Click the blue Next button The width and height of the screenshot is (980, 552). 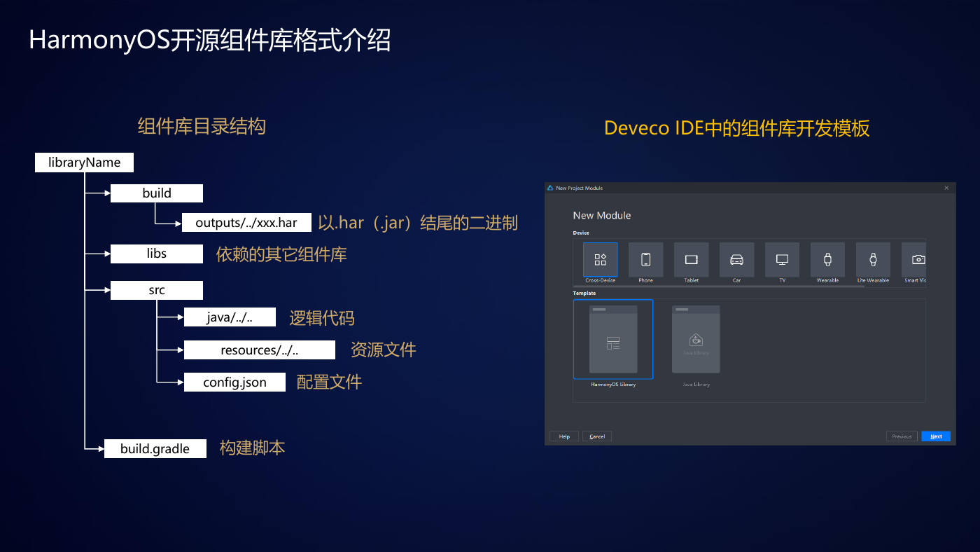click(x=936, y=436)
